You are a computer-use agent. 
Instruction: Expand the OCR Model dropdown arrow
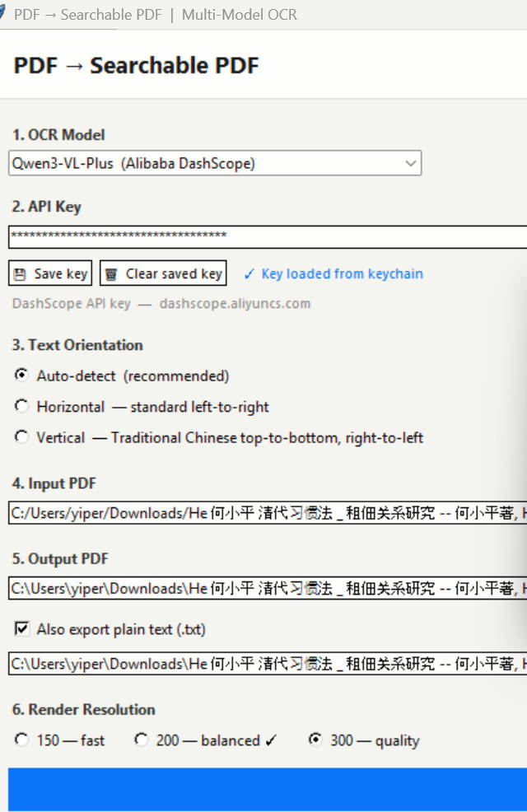(x=410, y=164)
